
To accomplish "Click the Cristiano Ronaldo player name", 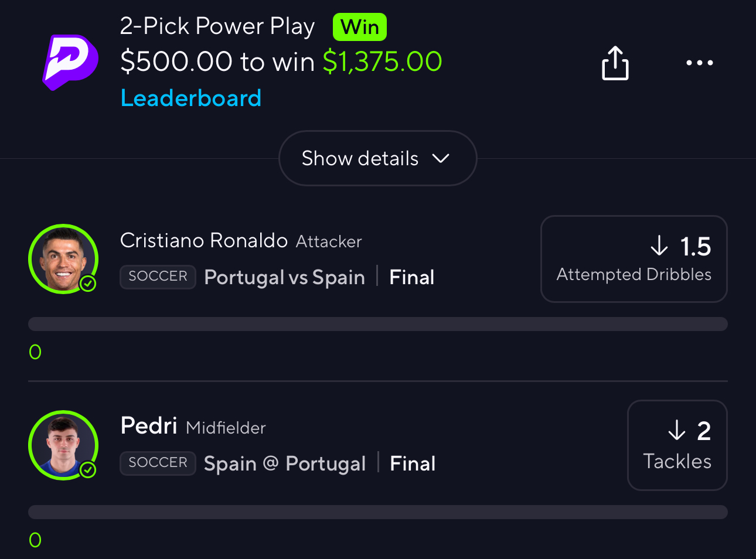I will (203, 240).
